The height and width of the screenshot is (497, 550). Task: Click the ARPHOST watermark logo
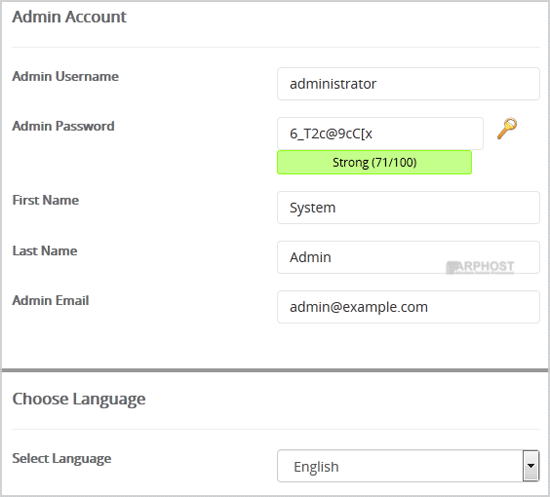[480, 267]
